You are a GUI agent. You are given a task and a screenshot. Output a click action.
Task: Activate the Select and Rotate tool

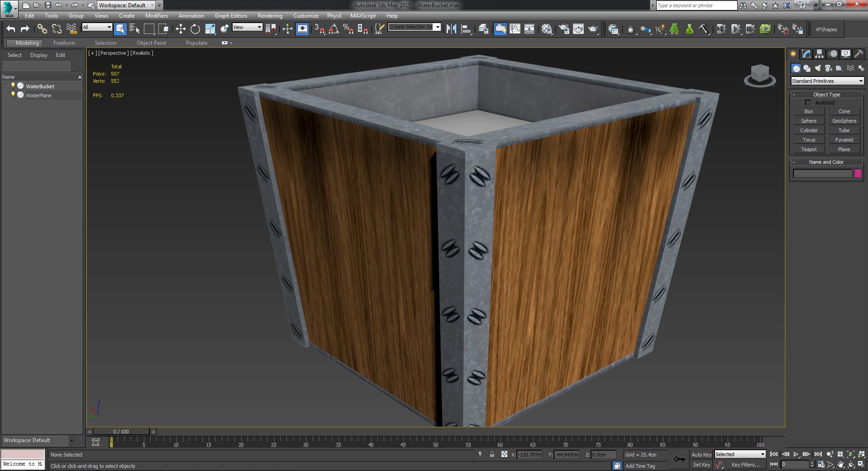[195, 29]
